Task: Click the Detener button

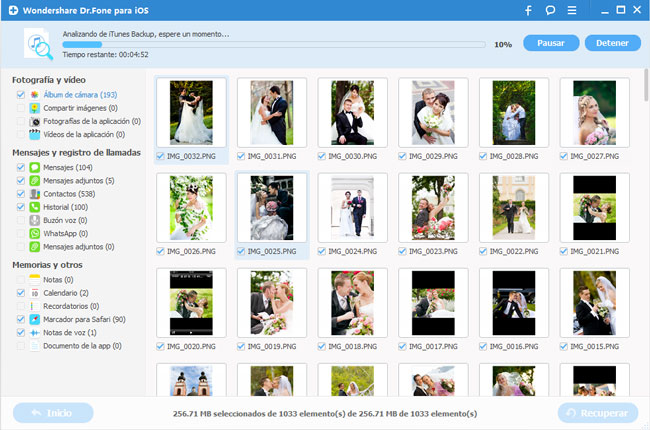Action: click(612, 43)
